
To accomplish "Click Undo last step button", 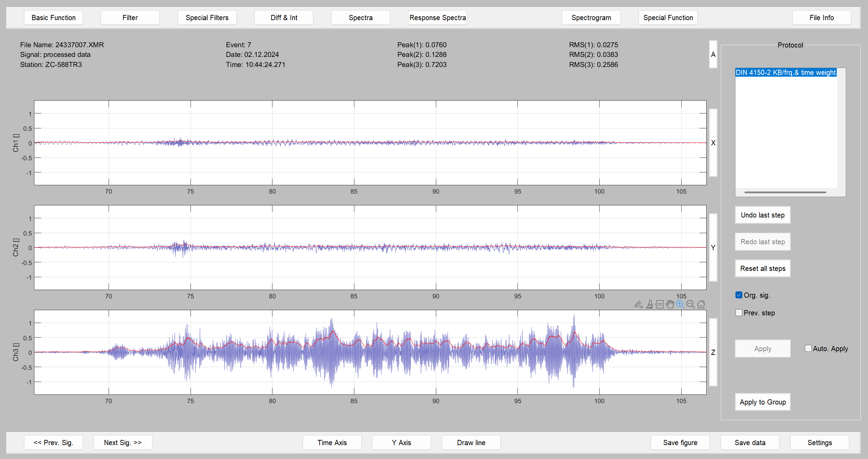I will tap(762, 215).
